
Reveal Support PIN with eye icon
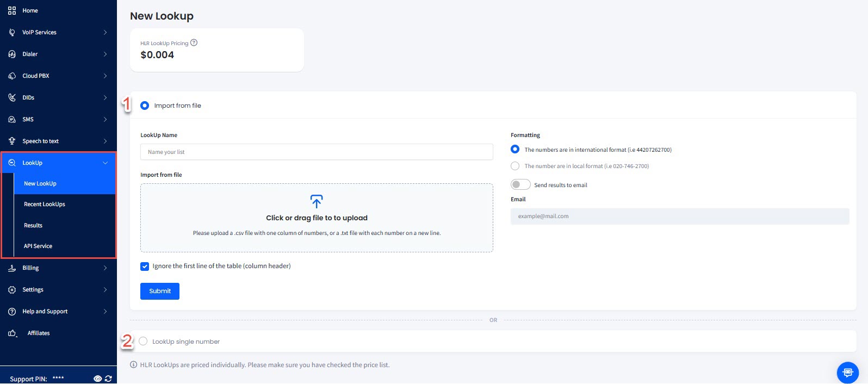pos(98,379)
